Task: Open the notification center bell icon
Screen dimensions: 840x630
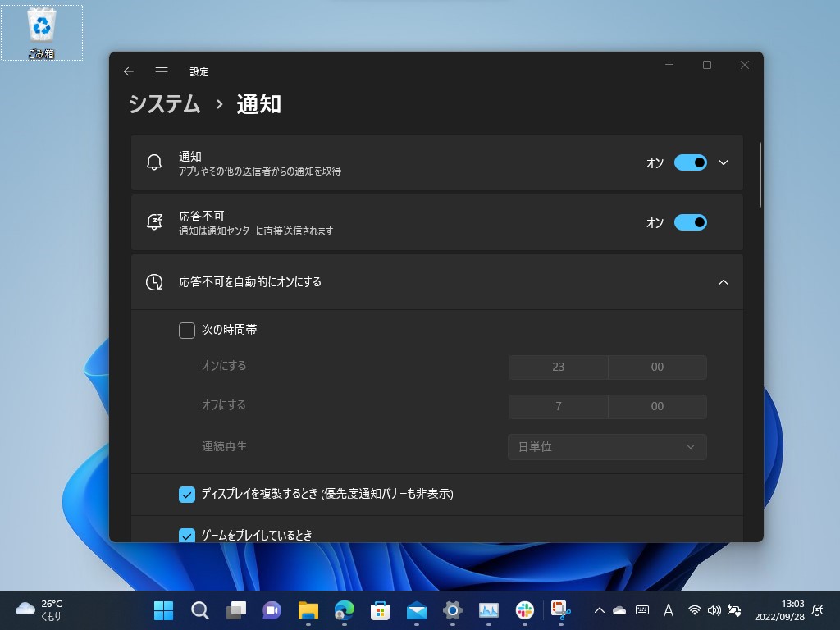Action: (817, 610)
